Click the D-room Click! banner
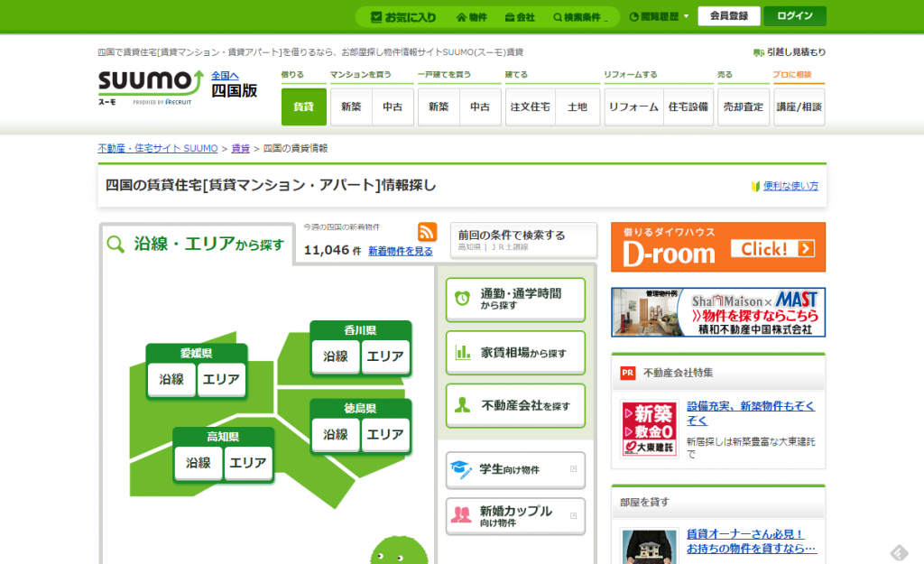 tap(718, 247)
